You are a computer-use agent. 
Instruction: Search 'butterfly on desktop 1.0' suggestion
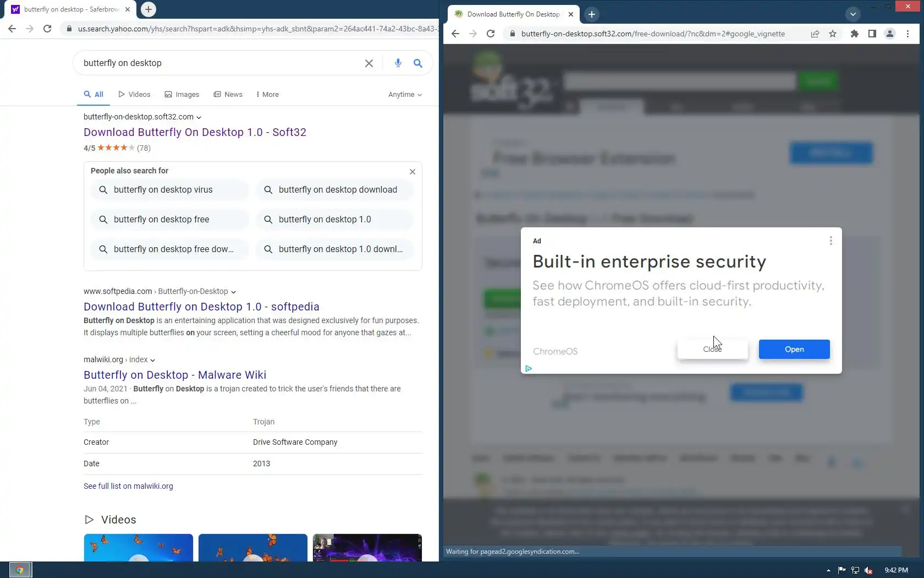[334, 220]
